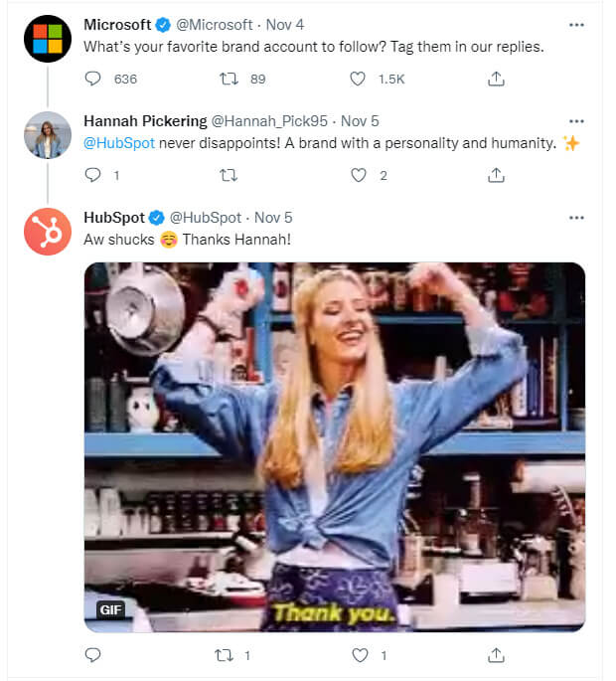Like Microsoft's favorite brand tweet
This screenshot has width=616, height=681.
[x=359, y=79]
